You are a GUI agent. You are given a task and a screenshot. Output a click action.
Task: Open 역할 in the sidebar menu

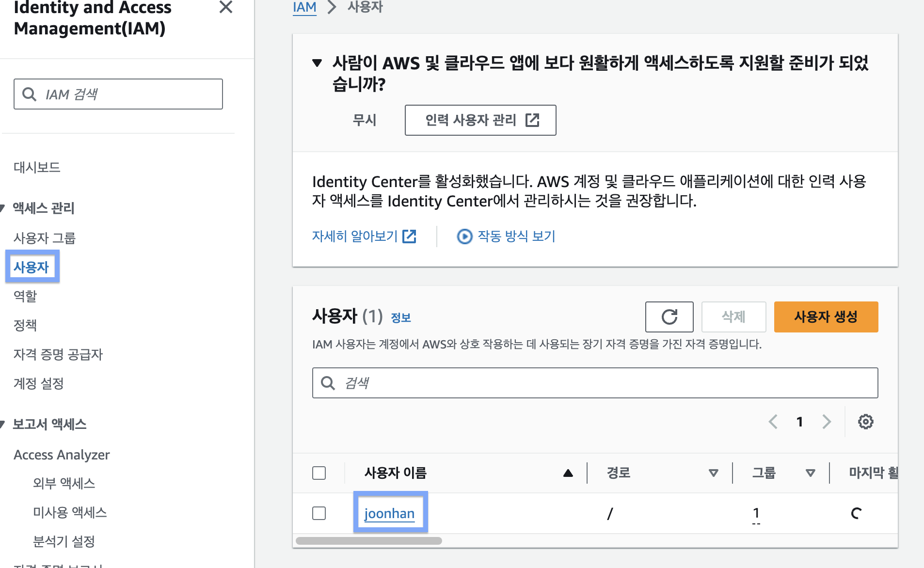pyautogui.click(x=25, y=296)
